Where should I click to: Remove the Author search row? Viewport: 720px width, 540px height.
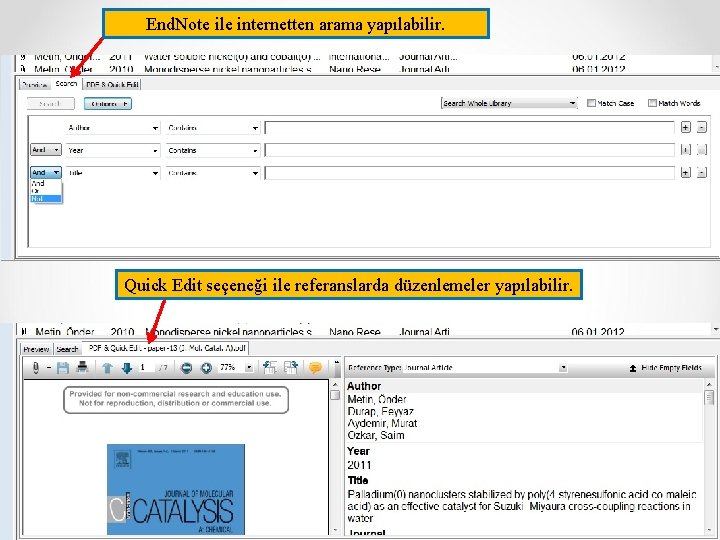[702, 127]
